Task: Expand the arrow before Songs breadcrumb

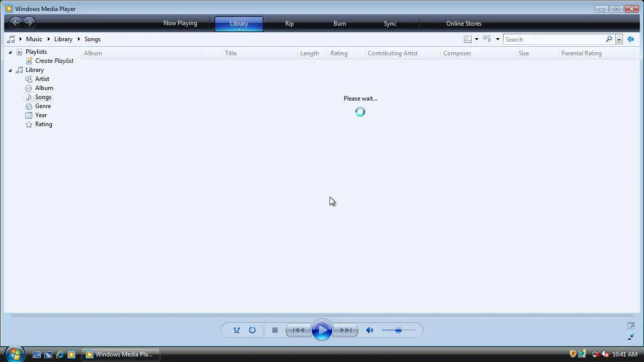Action: tap(78, 39)
